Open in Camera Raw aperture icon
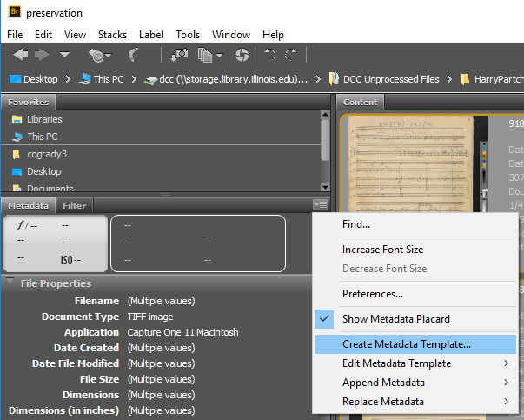 point(242,55)
